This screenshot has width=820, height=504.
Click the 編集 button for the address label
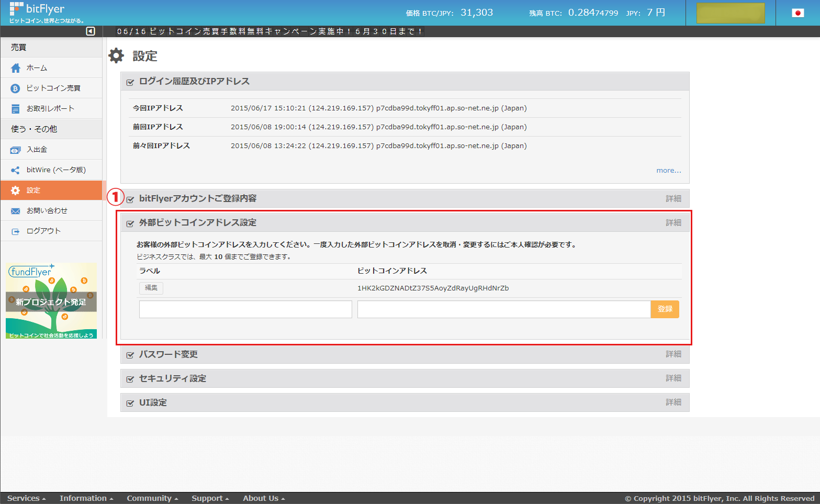coord(151,288)
